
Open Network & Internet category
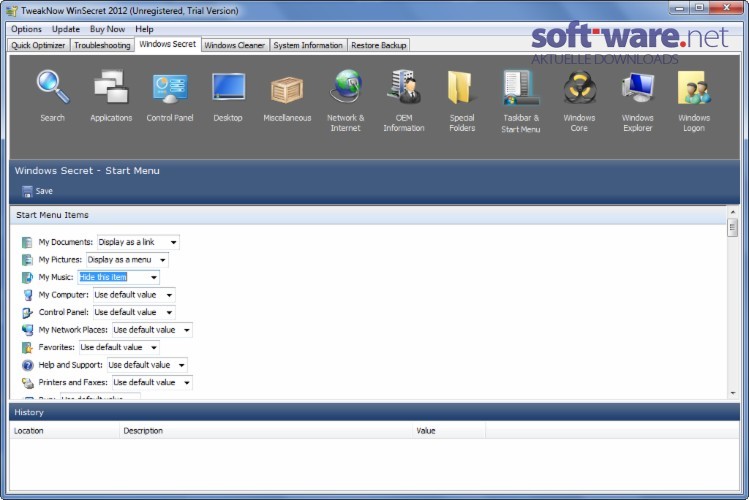[346, 86]
